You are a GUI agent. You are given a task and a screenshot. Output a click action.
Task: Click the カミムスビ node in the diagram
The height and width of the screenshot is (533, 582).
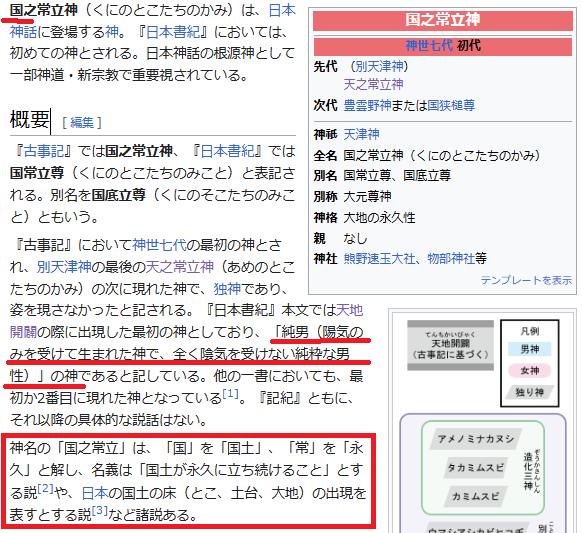(475, 496)
